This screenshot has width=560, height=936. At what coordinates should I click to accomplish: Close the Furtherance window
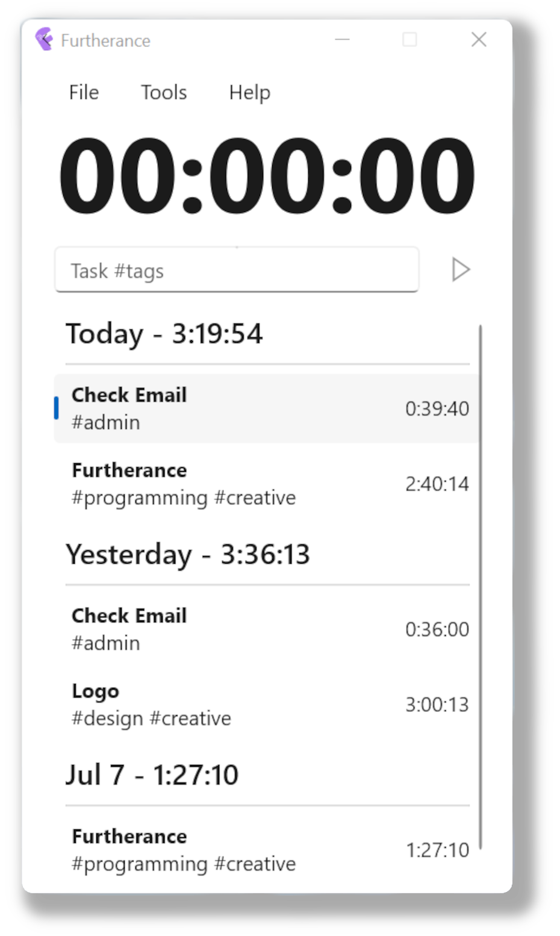pyautogui.click(x=479, y=40)
